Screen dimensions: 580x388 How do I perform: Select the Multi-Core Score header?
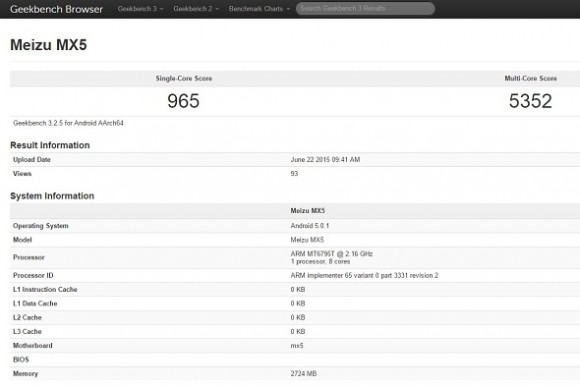click(x=530, y=78)
